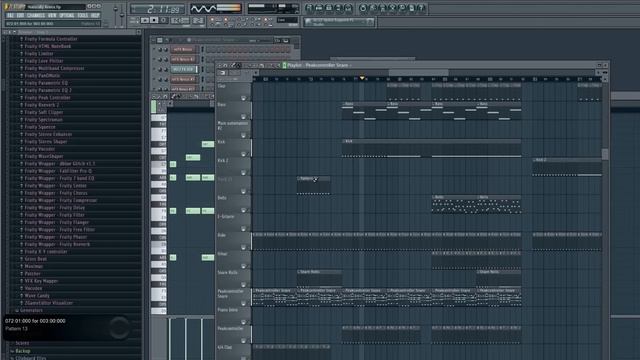Toggle the Ride track mute switch in playlist
The image size is (640, 360).
(x=244, y=247)
